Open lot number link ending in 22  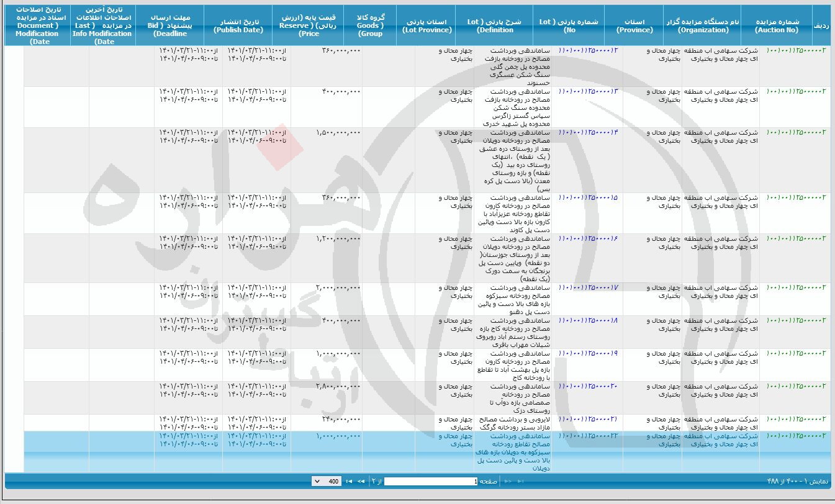588,436
